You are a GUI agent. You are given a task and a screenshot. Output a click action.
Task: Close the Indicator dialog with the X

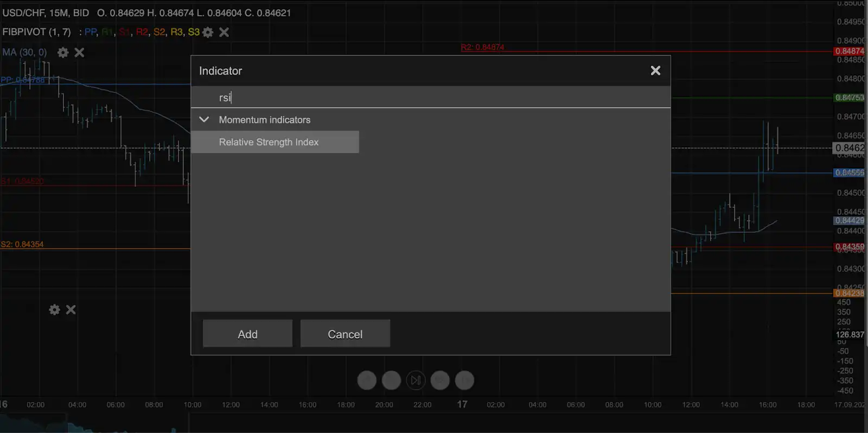click(655, 71)
